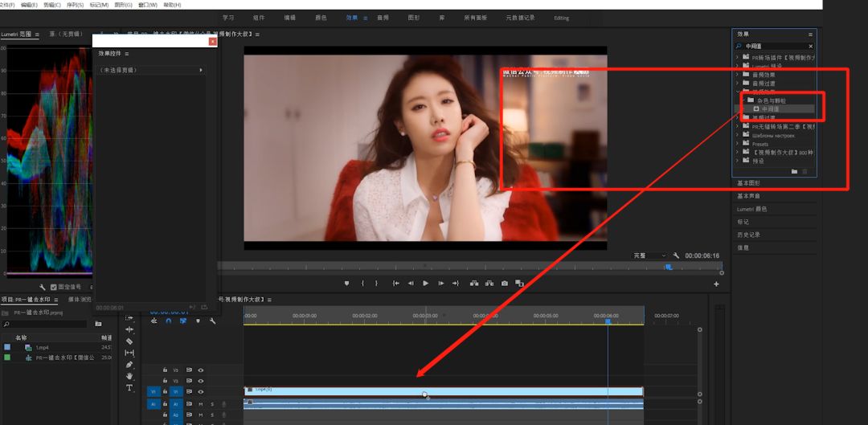Open the 历史记录 panel
Viewport: 868px width, 425px height.
click(748, 235)
